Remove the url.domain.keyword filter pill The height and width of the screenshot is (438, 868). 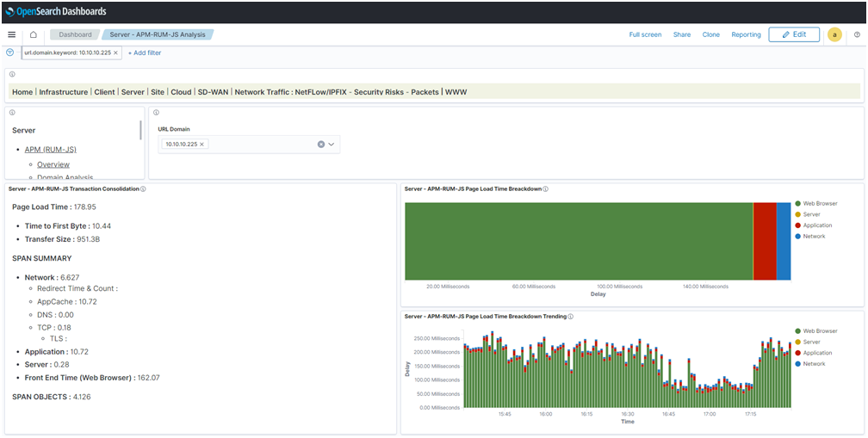coord(115,53)
